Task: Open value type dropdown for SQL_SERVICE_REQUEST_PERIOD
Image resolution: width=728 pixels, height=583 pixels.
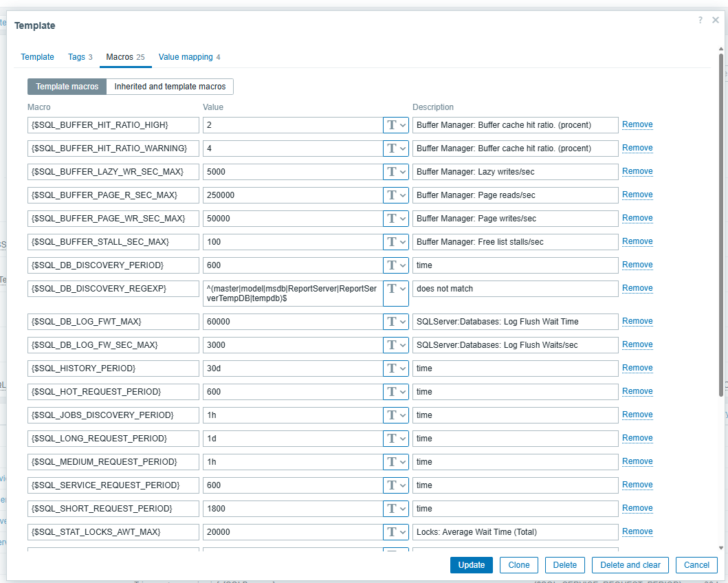Action: [x=395, y=485]
